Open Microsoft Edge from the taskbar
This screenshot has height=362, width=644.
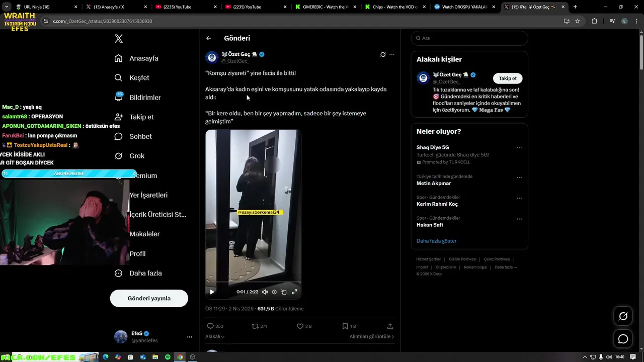(106, 357)
